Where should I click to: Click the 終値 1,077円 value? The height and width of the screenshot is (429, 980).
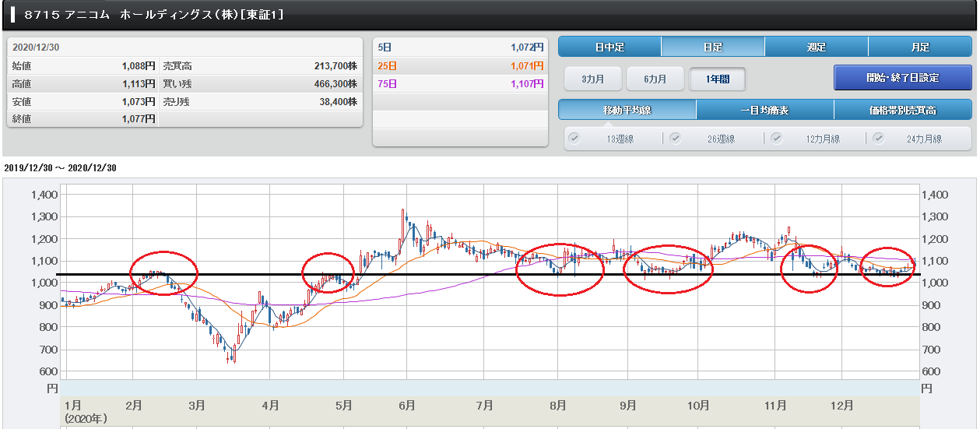point(139,119)
